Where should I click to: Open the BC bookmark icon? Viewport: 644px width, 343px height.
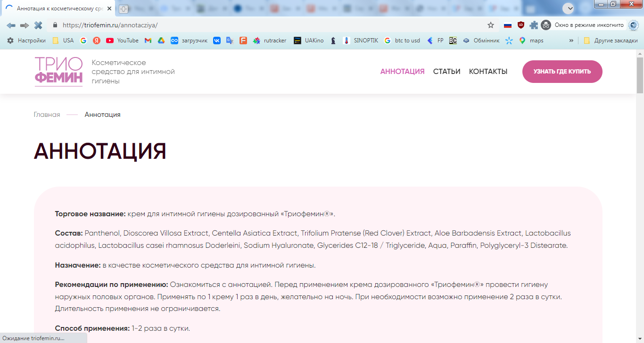click(x=453, y=41)
